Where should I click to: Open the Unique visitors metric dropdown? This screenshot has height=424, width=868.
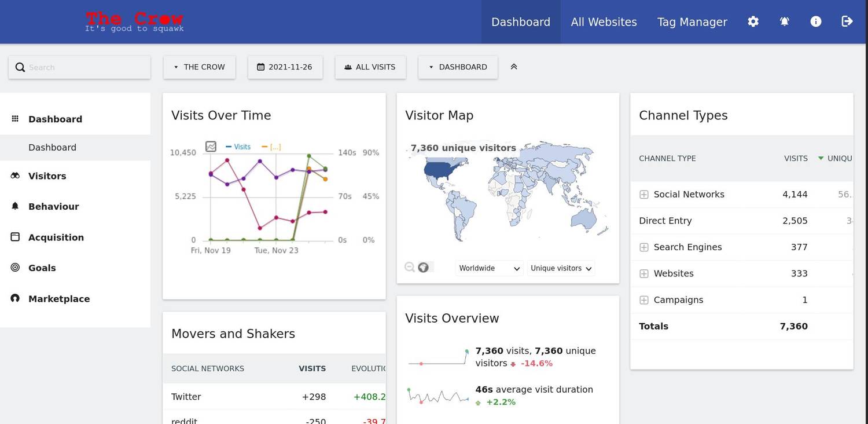point(561,268)
